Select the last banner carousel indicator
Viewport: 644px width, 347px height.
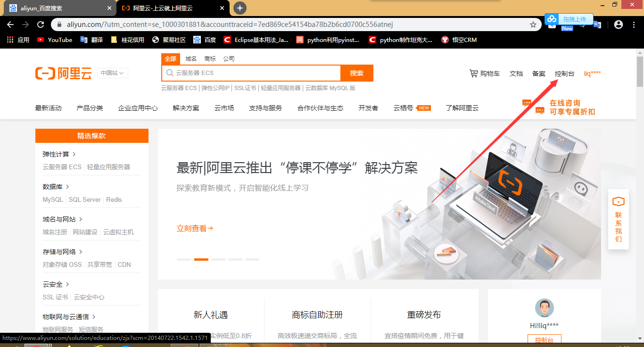pyautogui.click(x=252, y=259)
